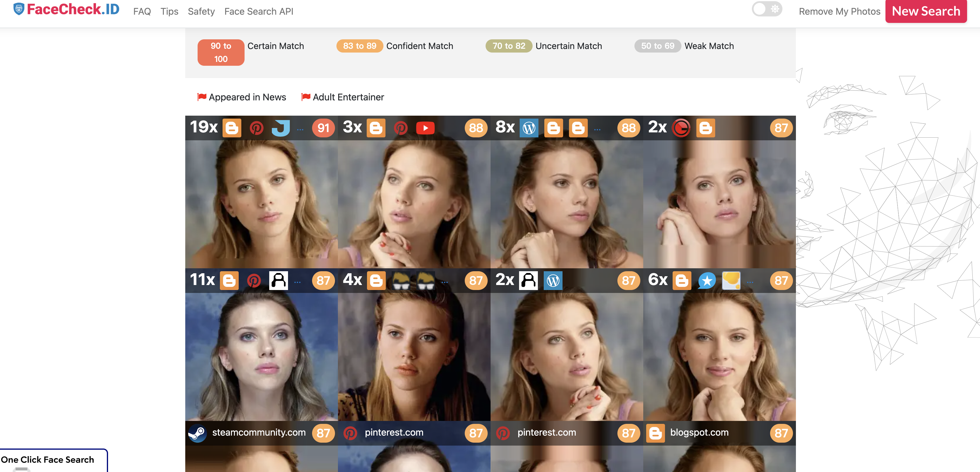Open the Face Search API page

[259, 11]
